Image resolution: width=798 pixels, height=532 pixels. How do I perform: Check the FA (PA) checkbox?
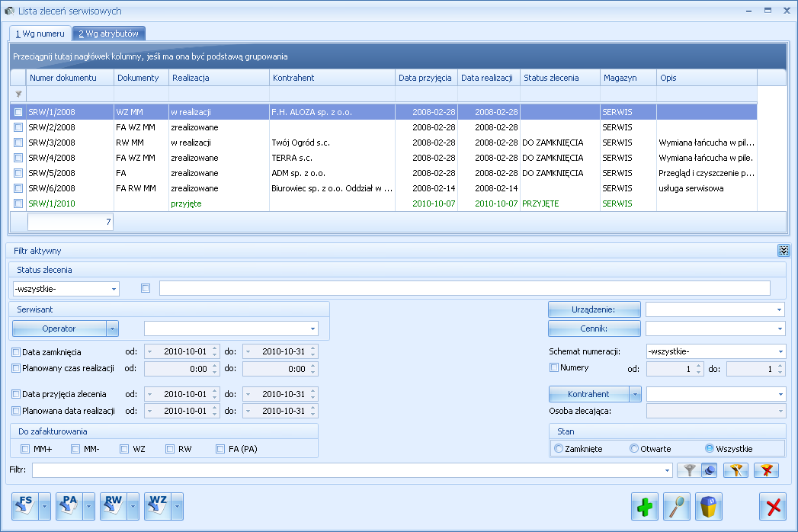[x=220, y=449]
